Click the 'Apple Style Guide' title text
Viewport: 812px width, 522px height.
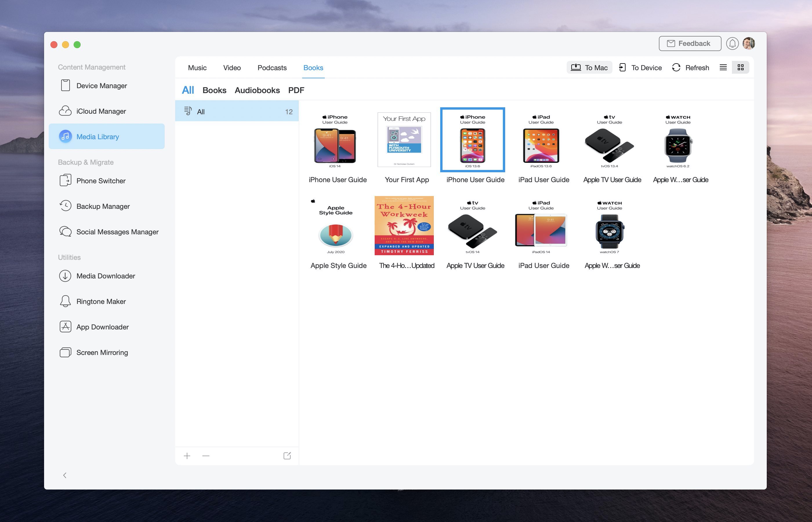(x=338, y=265)
